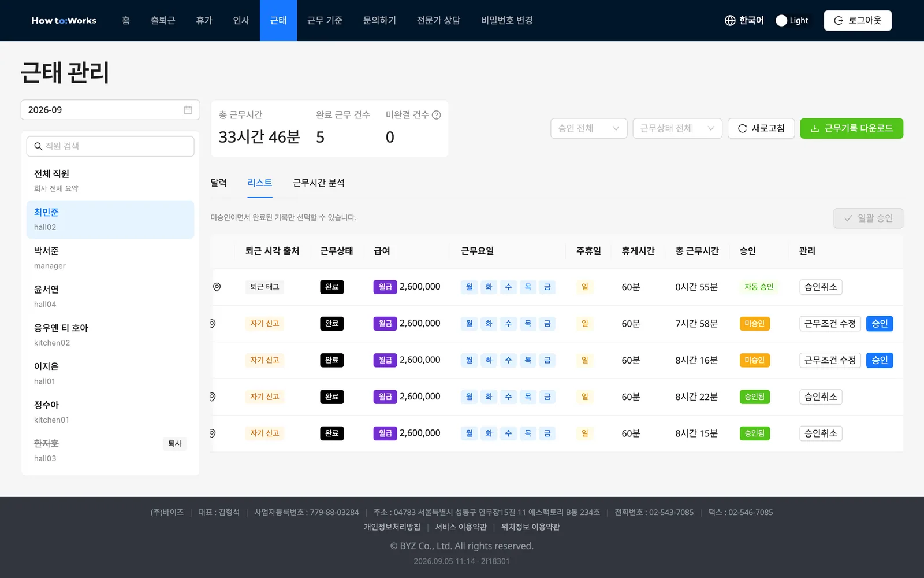Open the 근무 기준 menu
The width and height of the screenshot is (924, 578).
[325, 20]
